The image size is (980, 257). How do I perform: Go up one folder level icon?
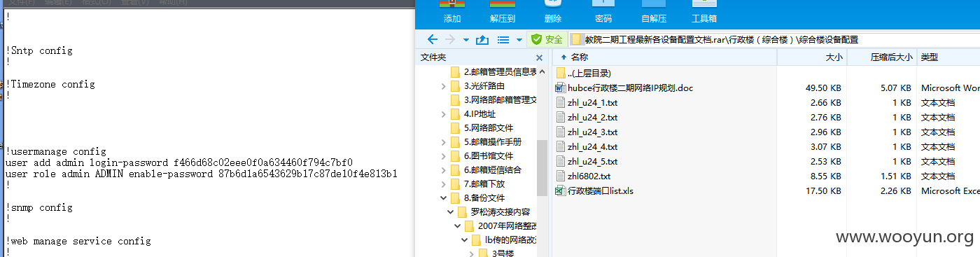pyautogui.click(x=482, y=39)
